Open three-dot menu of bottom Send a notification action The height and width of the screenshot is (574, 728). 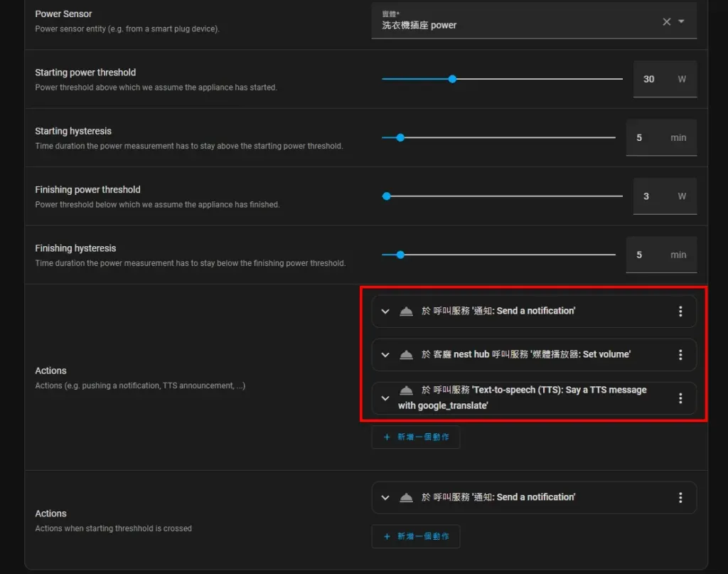tap(680, 498)
